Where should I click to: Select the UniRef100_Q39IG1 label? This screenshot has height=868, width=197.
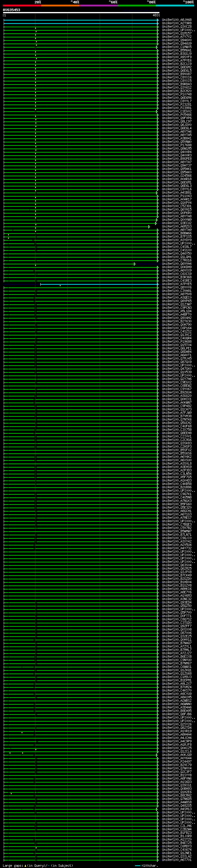tap(176, 785)
